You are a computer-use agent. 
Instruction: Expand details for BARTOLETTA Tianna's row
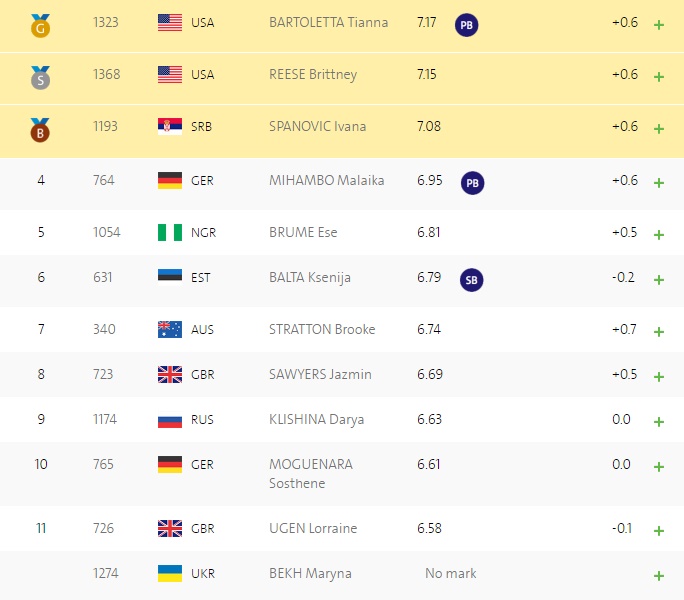[659, 25]
